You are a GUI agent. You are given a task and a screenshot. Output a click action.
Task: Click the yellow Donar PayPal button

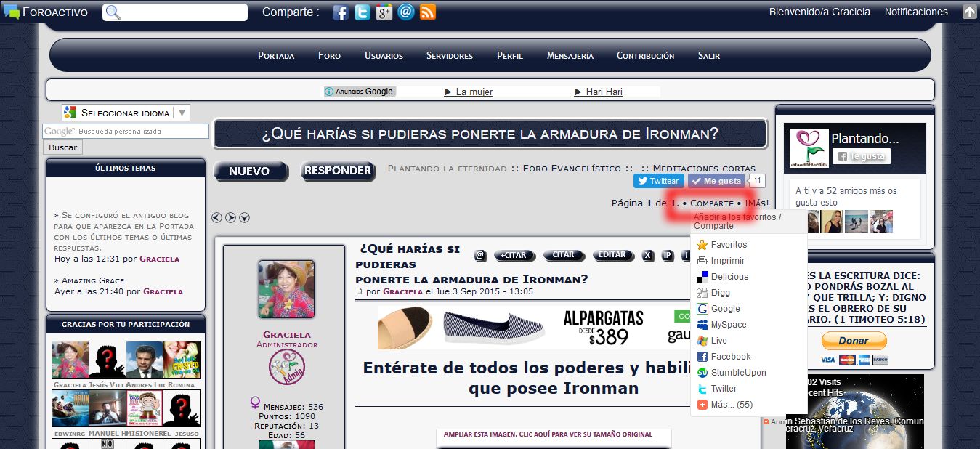click(854, 341)
